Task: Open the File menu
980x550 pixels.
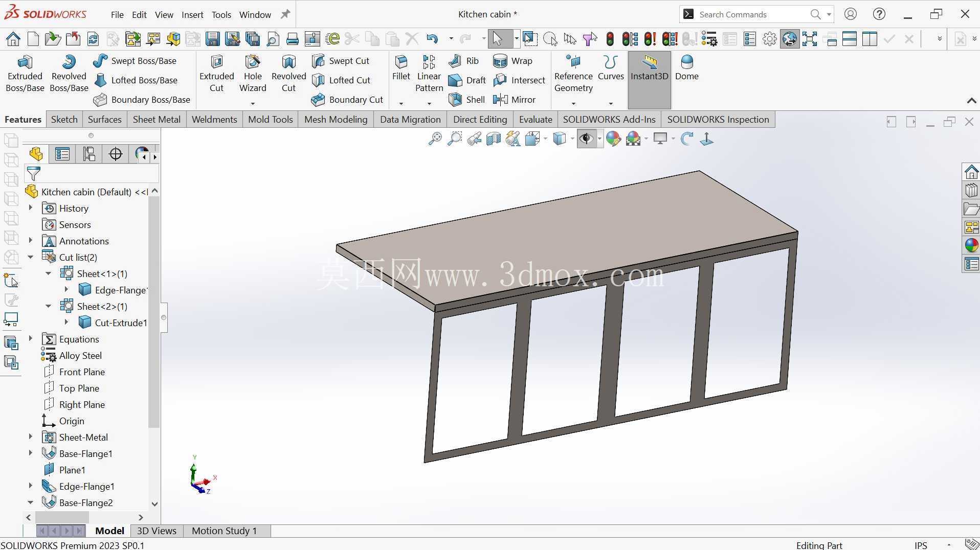Action: [x=117, y=15]
